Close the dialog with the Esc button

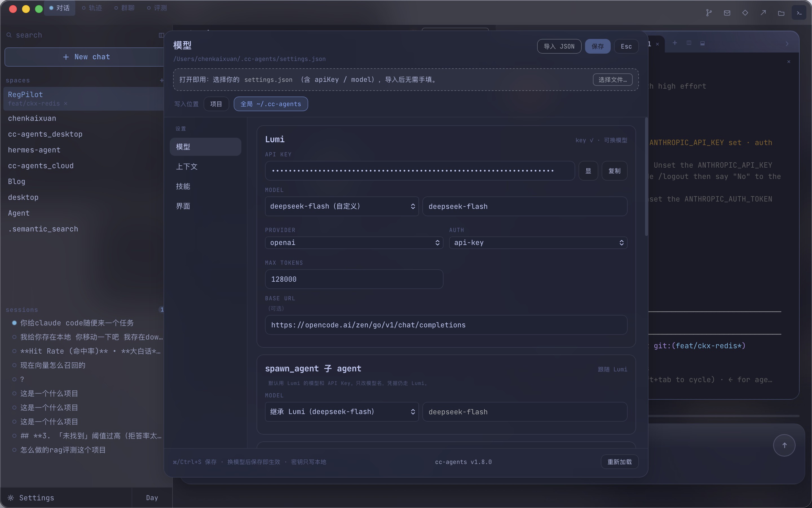point(626,46)
